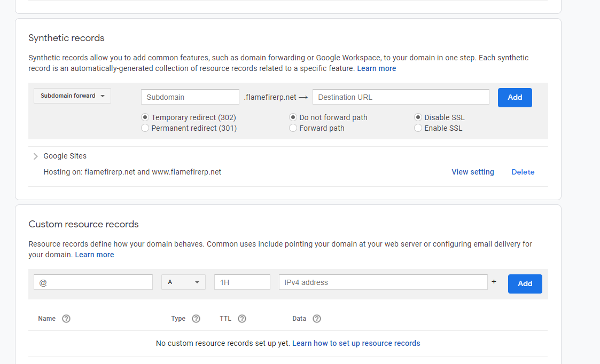Image resolution: width=600 pixels, height=364 pixels.
Task: Enable SSL radio button
Action: (x=418, y=128)
